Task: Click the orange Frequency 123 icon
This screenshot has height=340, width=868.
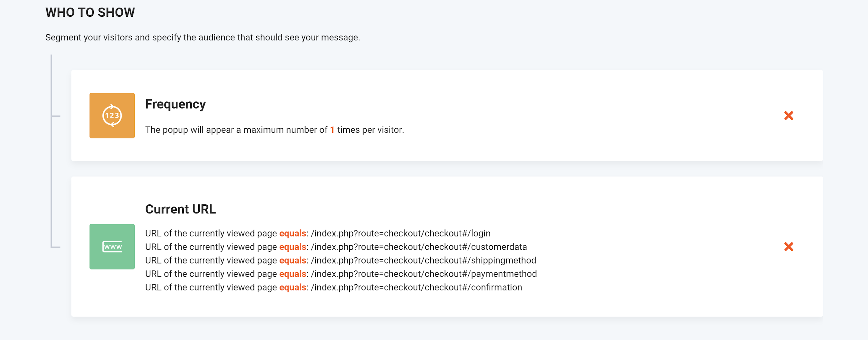Action: 112,115
